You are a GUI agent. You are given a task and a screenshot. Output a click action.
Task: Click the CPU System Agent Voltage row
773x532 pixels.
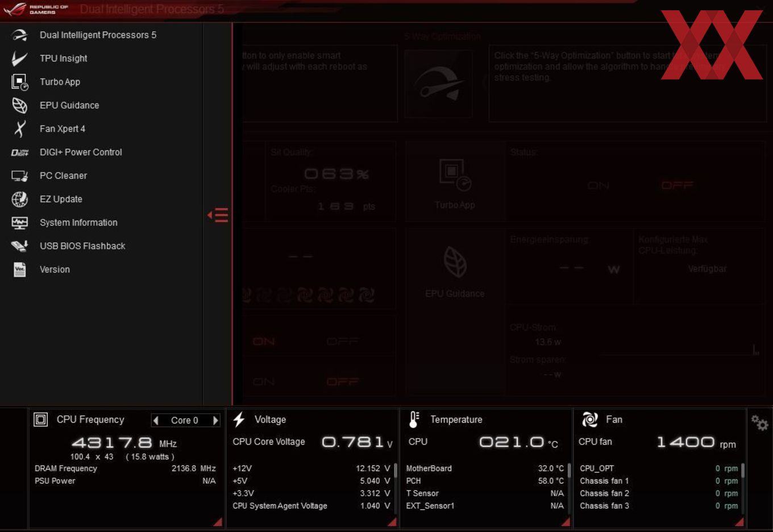tap(311, 506)
